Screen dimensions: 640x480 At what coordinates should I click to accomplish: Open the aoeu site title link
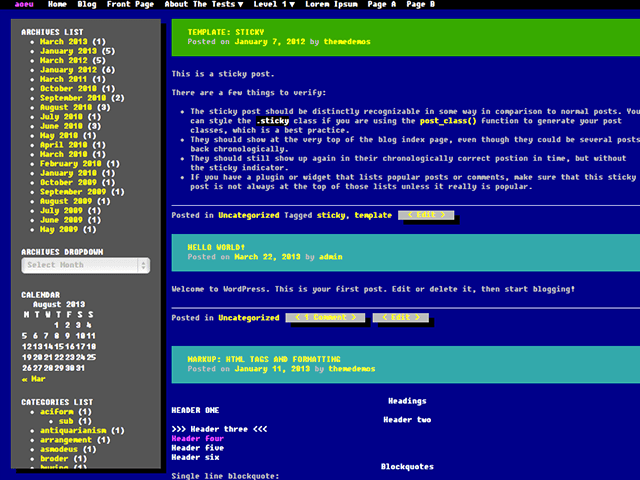(24, 4)
